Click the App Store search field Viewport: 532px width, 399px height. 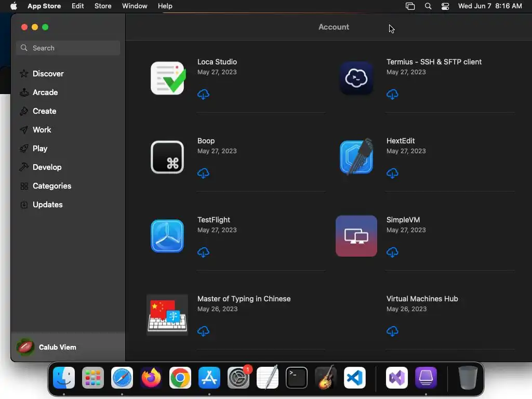[68, 48]
